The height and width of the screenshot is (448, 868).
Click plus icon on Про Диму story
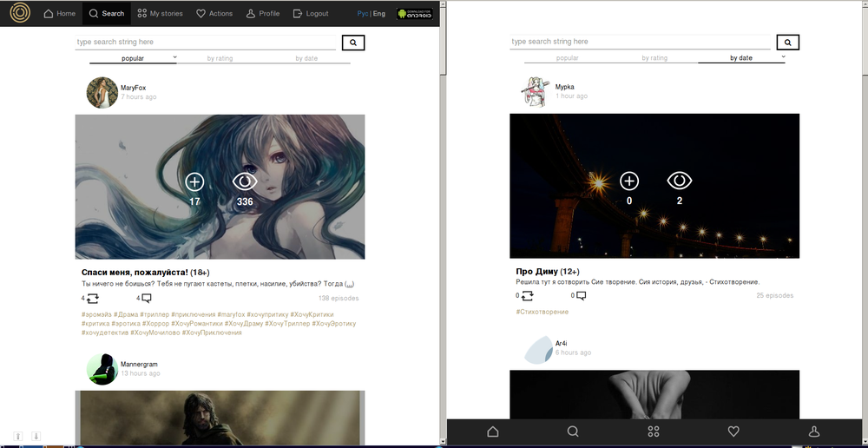coord(628,181)
